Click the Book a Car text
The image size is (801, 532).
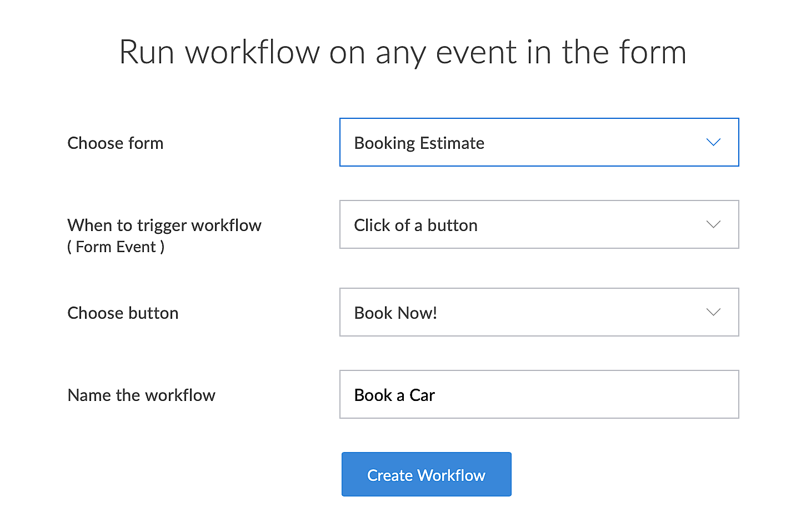tap(394, 395)
